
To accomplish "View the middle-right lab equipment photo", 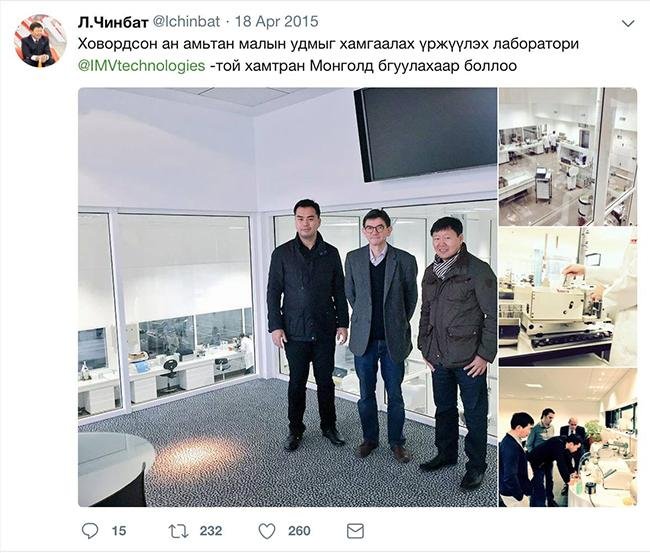I will pos(568,297).
